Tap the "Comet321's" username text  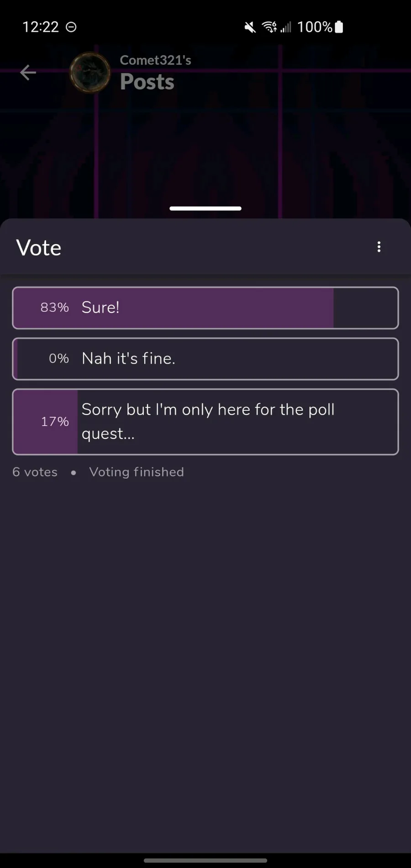155,60
